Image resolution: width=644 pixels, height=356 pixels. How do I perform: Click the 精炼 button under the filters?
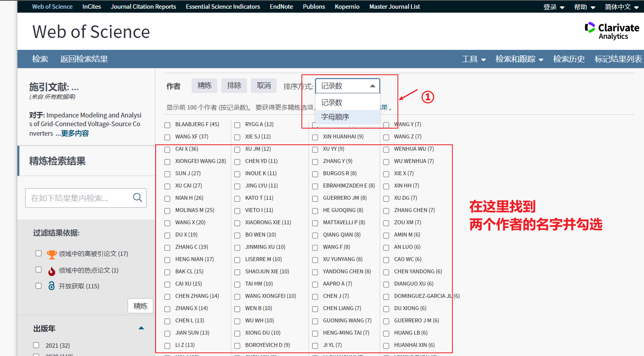[x=141, y=306]
